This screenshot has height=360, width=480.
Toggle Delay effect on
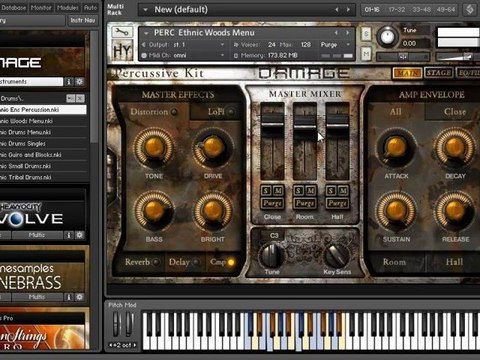coord(197,262)
